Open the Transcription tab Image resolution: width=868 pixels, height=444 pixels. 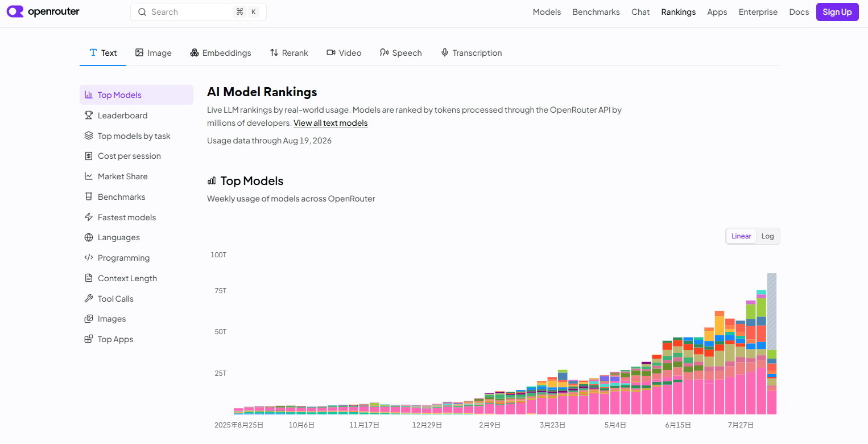[x=472, y=53]
